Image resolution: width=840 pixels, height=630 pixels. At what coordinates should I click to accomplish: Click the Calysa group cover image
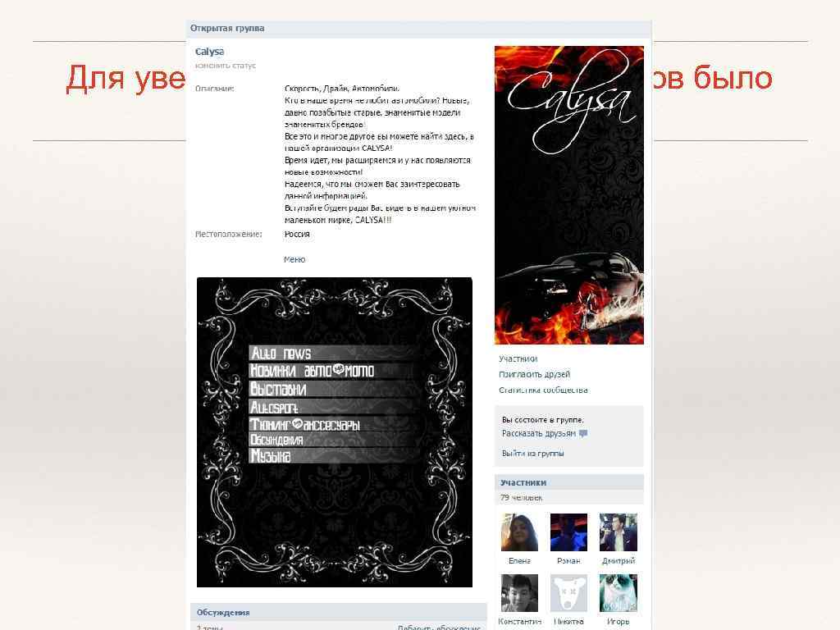569,195
